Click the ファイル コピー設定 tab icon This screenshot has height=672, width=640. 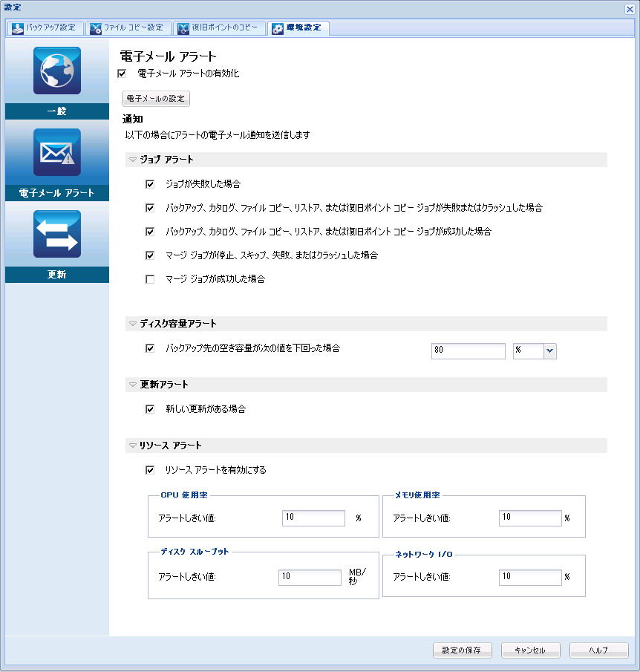coord(95,28)
